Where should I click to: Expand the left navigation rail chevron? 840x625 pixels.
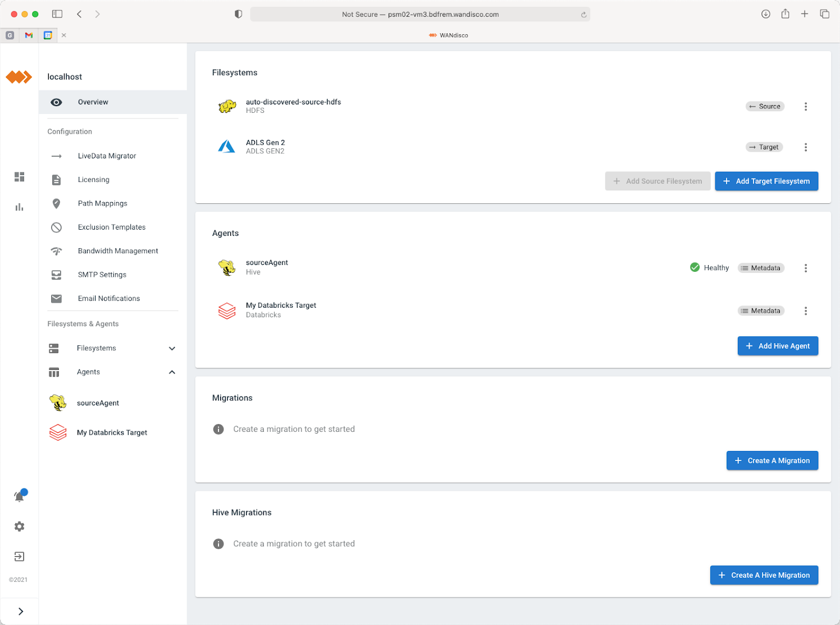click(21, 611)
